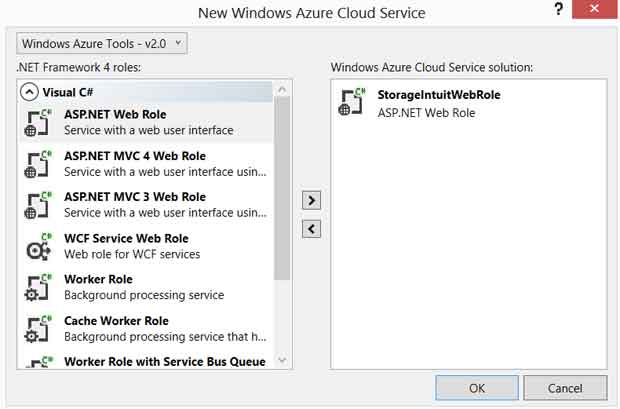620x409 pixels.
Task: Select the Cache Worker Role title
Action: [x=116, y=321]
